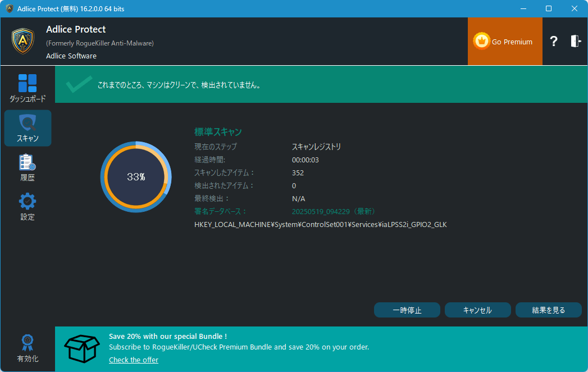The height and width of the screenshot is (372, 588).
Task: Pause the scan with 一時停止 button
Action: pos(407,310)
